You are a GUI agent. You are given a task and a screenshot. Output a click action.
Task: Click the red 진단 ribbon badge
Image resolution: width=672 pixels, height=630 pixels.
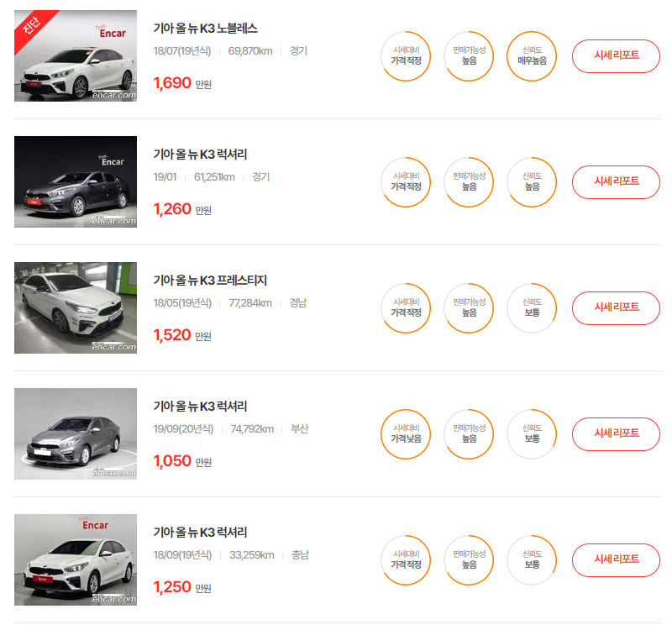[x=32, y=27]
